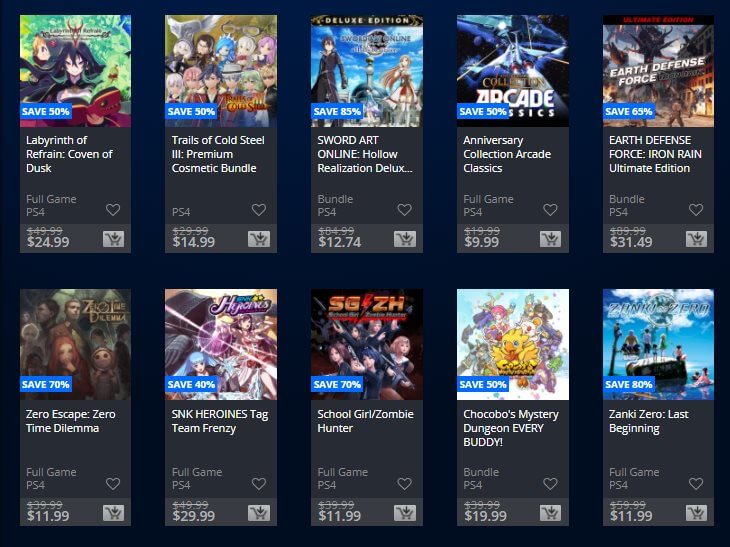The height and width of the screenshot is (547, 730).
Task: Add Trails of Cold Steel III bundle to cart
Action: click(x=259, y=239)
